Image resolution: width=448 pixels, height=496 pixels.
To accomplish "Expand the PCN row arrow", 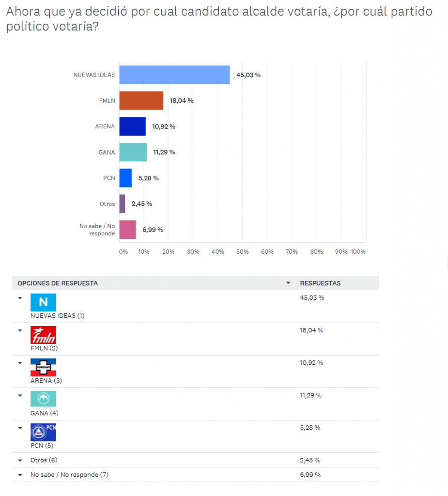I will click(x=20, y=428).
